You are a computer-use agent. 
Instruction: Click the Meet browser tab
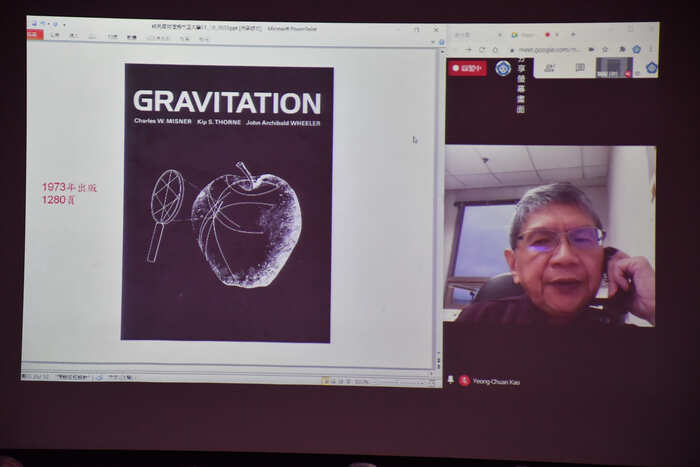(533, 34)
